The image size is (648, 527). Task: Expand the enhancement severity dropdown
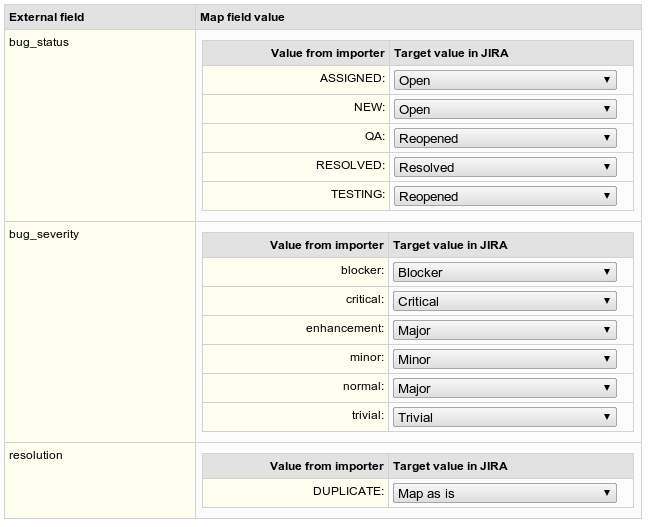505,330
